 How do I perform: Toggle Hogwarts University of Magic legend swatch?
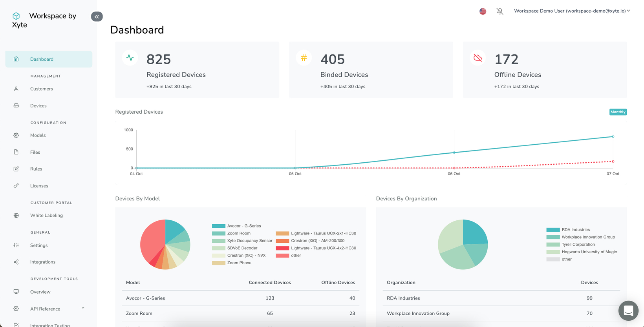[553, 252]
